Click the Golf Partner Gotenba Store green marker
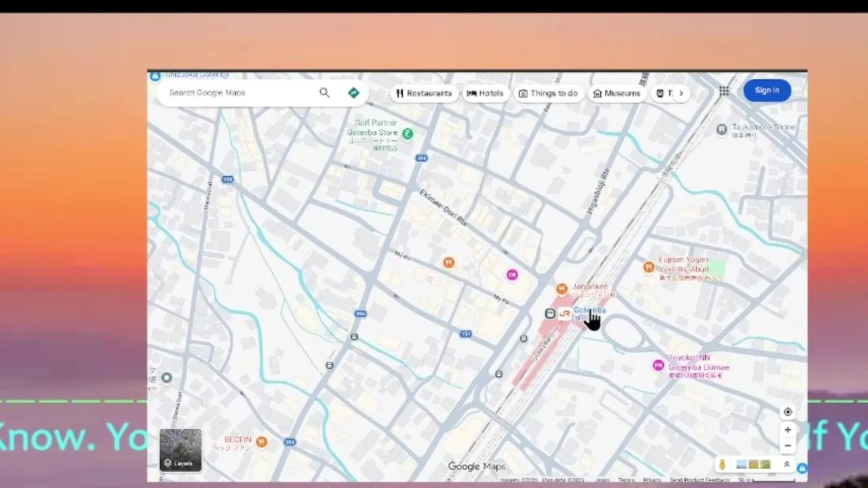The width and height of the screenshot is (868, 488). [x=408, y=134]
